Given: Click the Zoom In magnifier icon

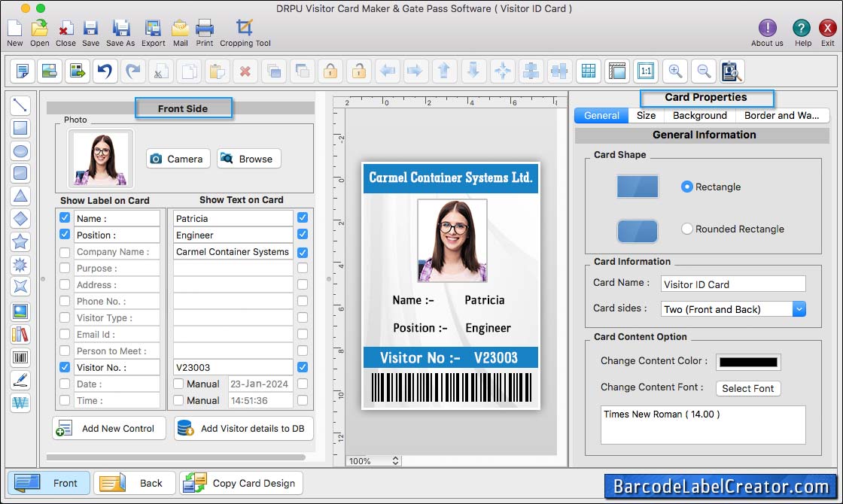Looking at the screenshot, I should tap(674, 71).
